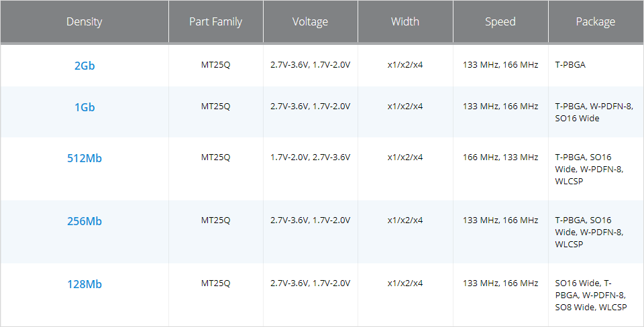
Task: Sort by the Speed column header
Action: point(500,21)
